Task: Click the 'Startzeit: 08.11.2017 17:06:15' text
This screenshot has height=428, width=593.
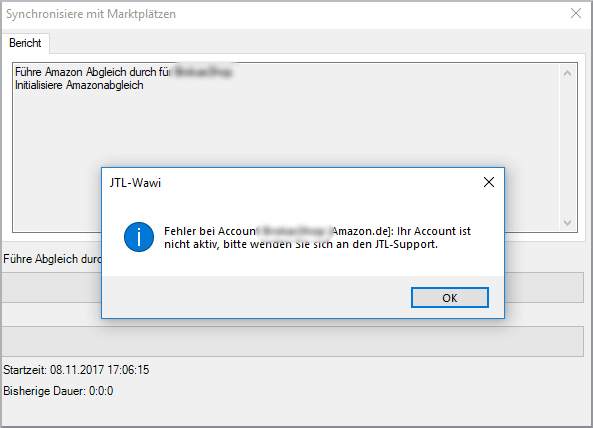Action: [x=76, y=369]
